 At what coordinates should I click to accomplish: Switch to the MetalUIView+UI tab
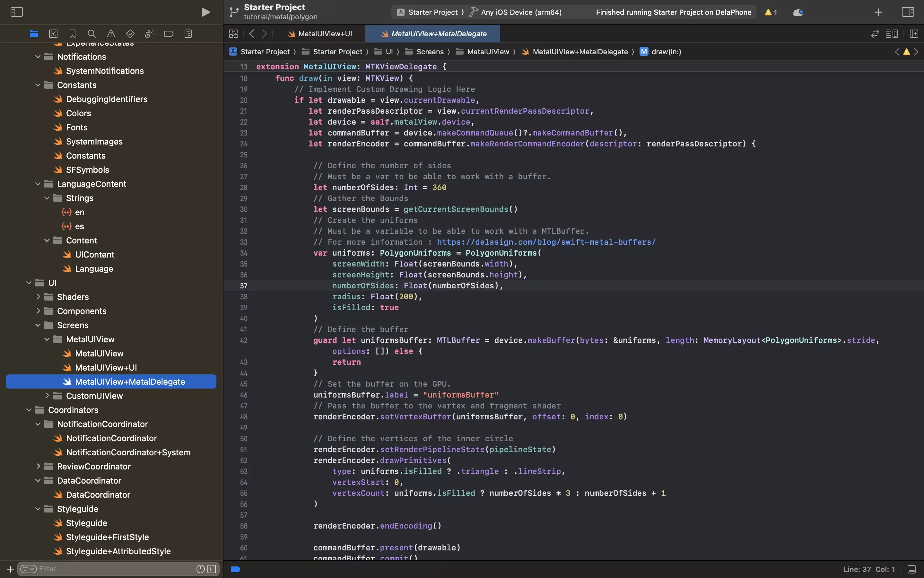pos(320,34)
